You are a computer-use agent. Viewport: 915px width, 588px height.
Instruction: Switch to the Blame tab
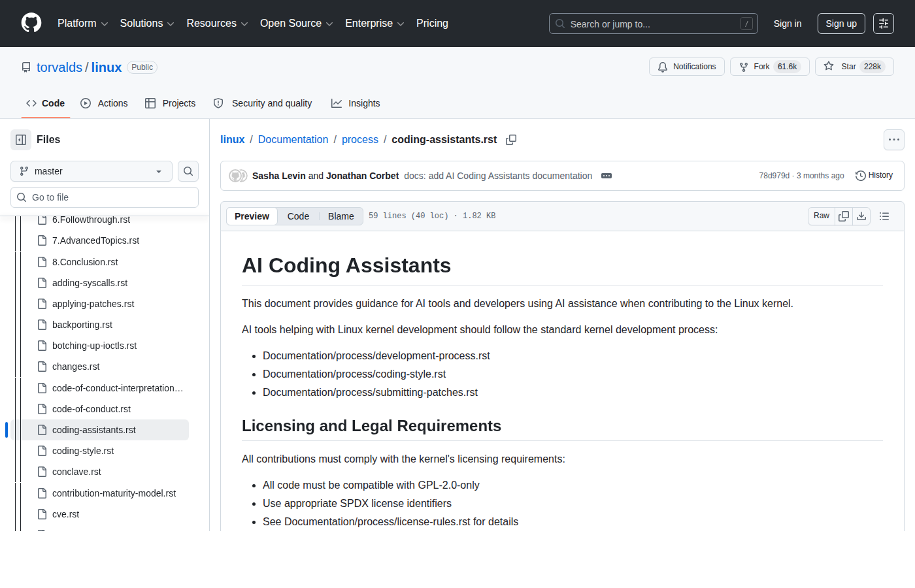(341, 216)
